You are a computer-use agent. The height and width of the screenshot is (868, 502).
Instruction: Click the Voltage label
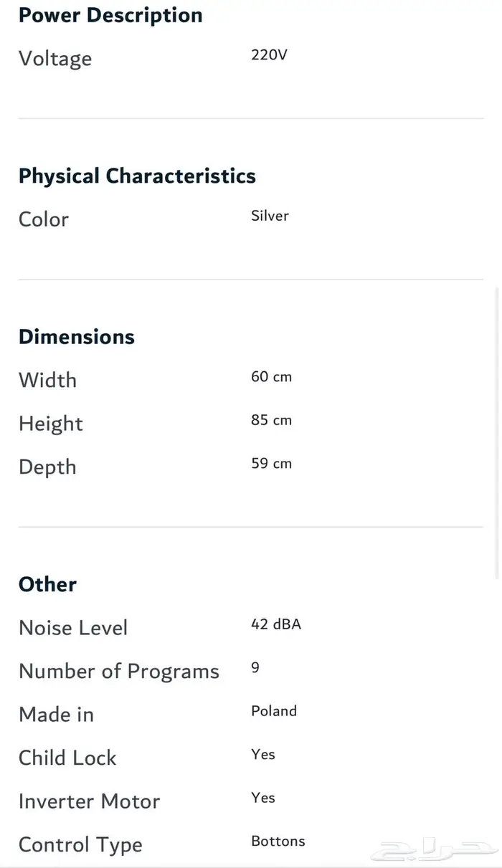coord(55,58)
